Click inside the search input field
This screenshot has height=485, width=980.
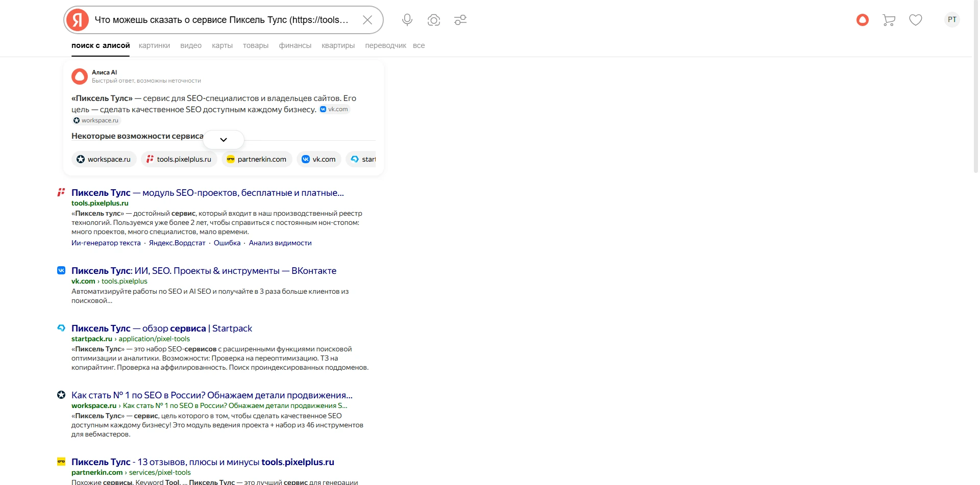click(219, 20)
